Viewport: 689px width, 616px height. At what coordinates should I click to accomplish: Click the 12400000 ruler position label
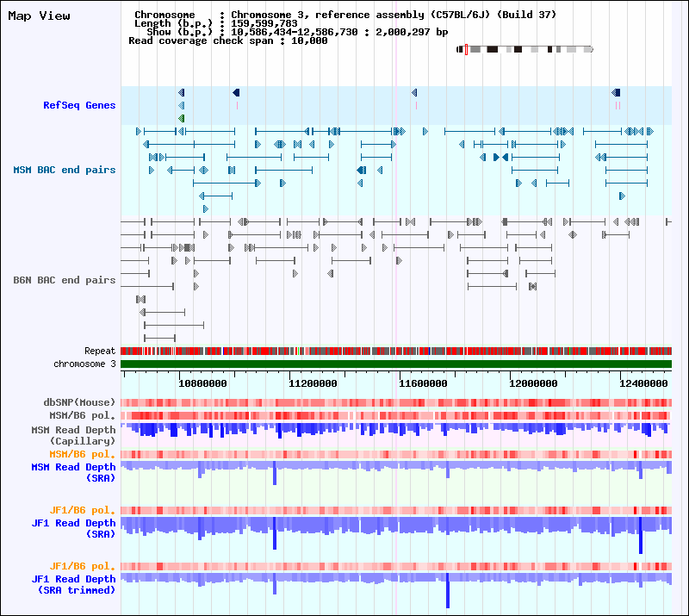click(643, 383)
